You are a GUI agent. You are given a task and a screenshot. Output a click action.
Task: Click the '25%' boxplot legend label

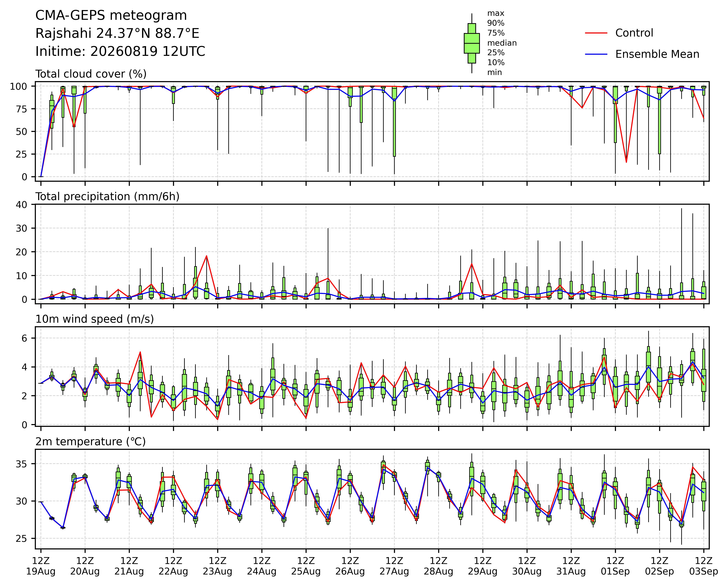[496, 53]
